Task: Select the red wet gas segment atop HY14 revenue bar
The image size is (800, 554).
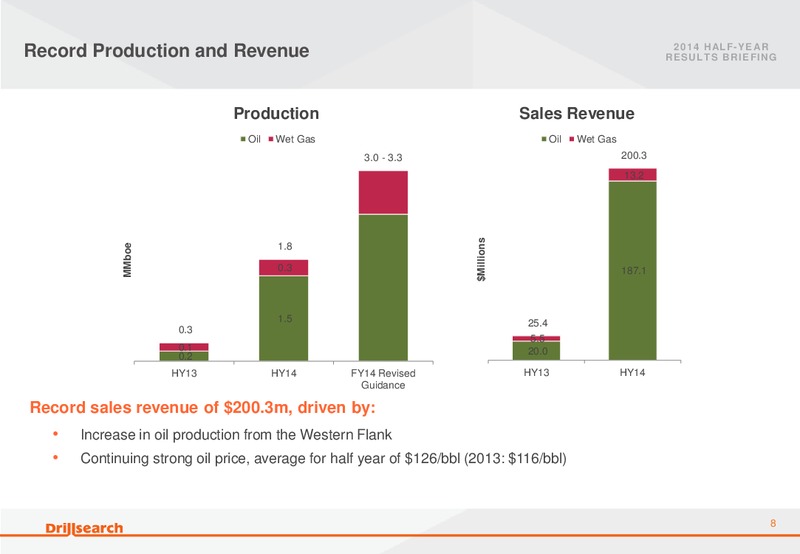Action: point(633,174)
